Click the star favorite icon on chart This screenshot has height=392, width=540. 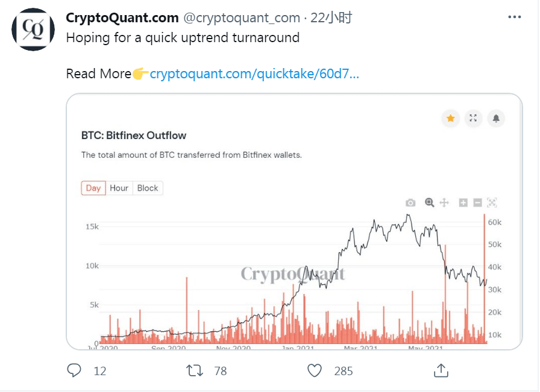coord(450,119)
